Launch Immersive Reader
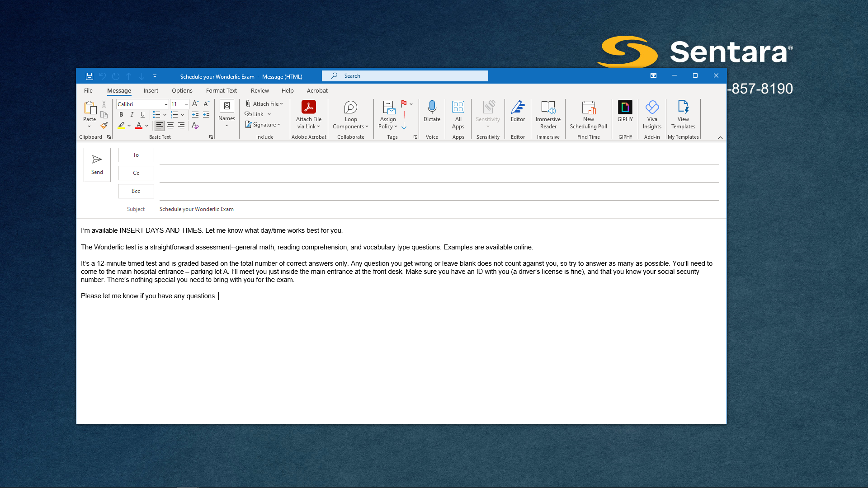Viewport: 868px width, 488px height. (548, 114)
